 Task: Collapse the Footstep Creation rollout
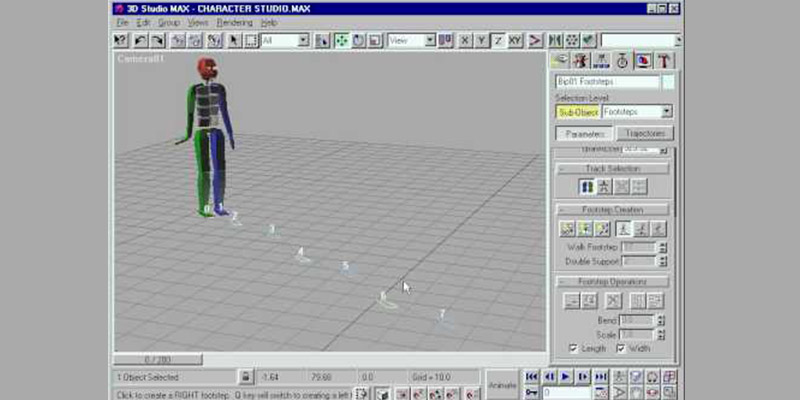coord(613,210)
